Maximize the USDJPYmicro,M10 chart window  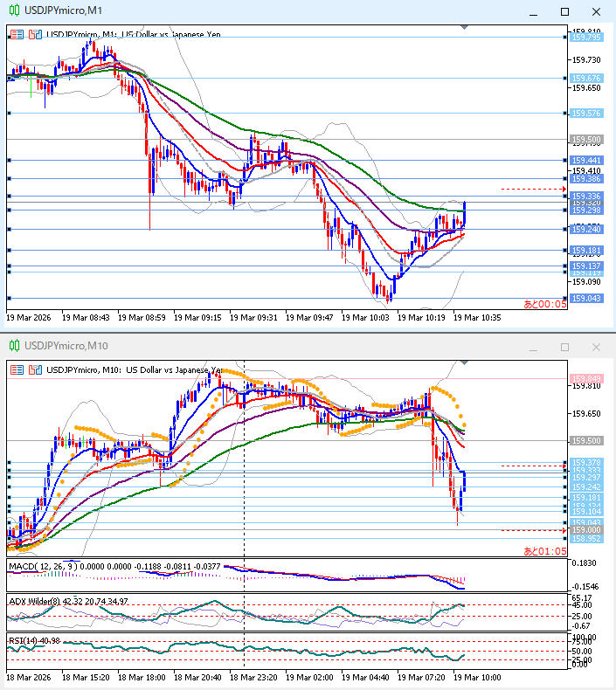point(564,347)
